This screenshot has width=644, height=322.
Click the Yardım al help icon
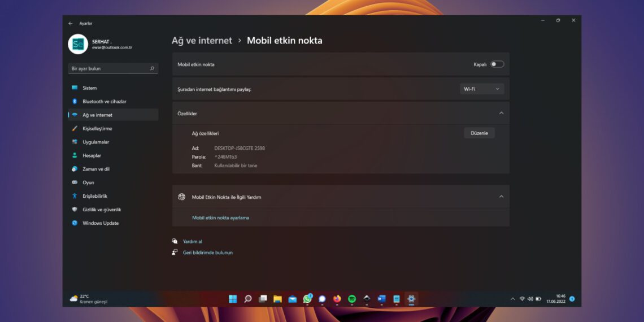point(175,242)
